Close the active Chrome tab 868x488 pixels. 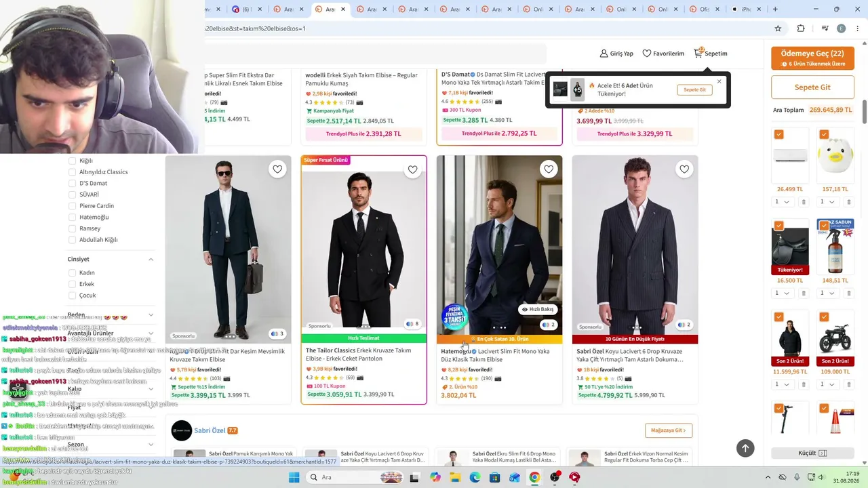click(x=343, y=9)
